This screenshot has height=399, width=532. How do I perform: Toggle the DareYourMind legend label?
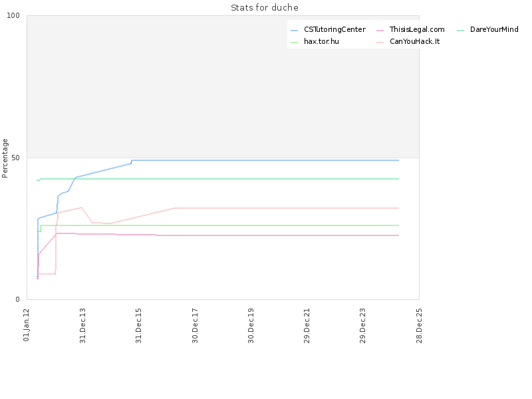[494, 29]
